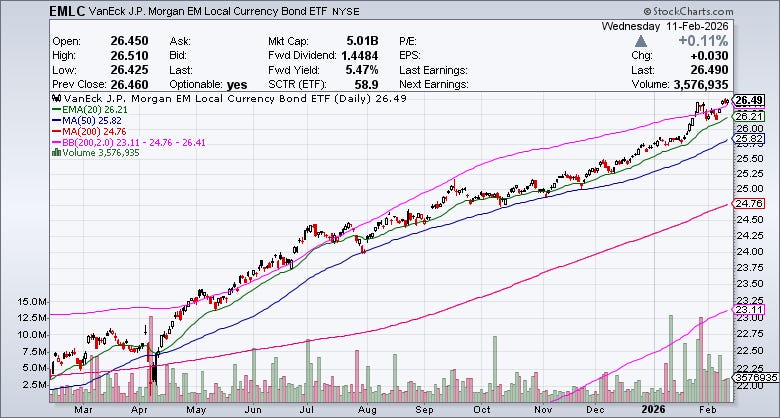Select the EMLC ticker symbol in the title
780x418 pixels.
coord(68,11)
